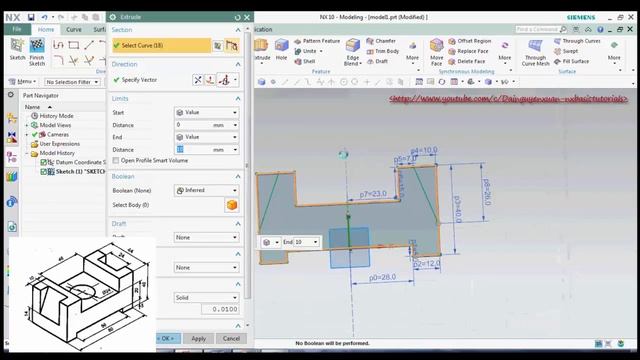Screen dimensions: 640x360
Task: Select the Rectangle sketch tool
Action: [x=73, y=45]
